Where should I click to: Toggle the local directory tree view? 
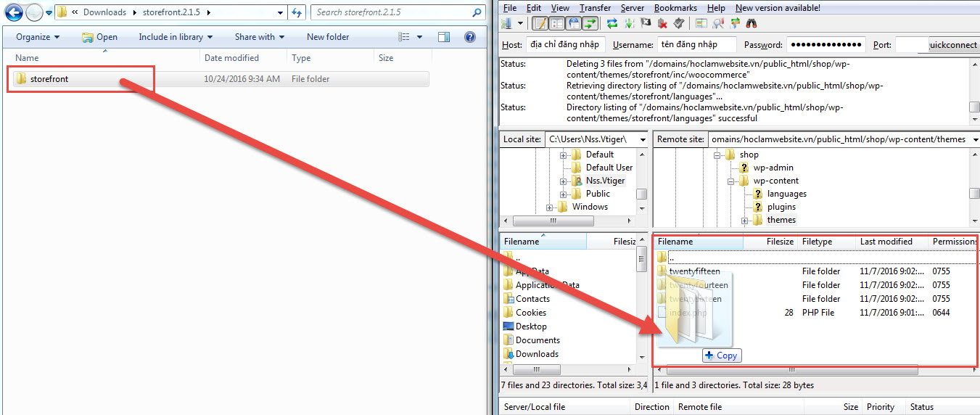(x=557, y=23)
